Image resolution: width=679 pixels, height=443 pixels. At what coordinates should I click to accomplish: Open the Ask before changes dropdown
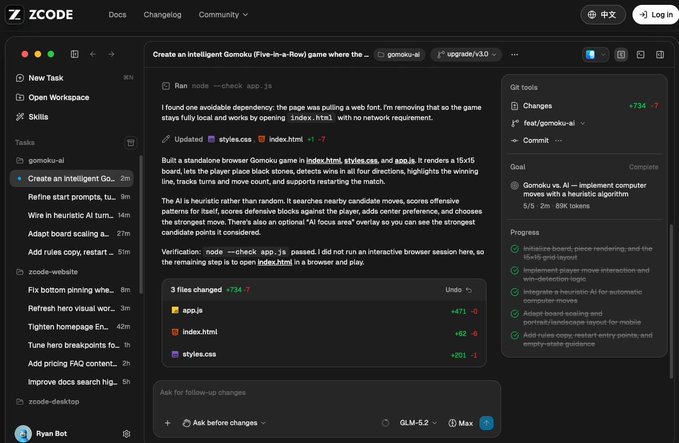224,423
